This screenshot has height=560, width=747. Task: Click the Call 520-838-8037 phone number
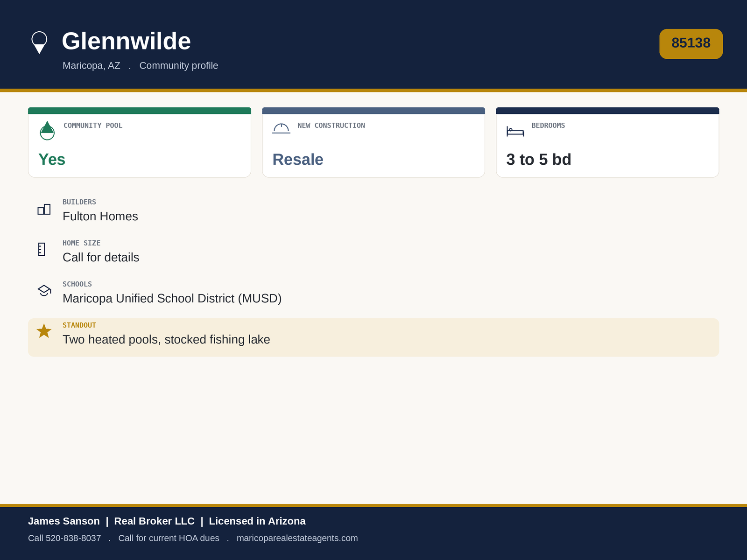pos(64,538)
